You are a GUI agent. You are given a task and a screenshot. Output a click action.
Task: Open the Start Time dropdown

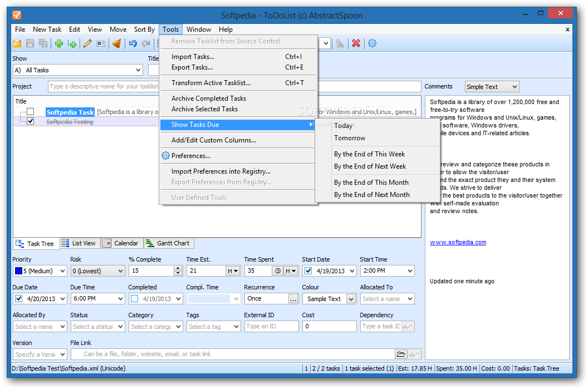pyautogui.click(x=410, y=270)
